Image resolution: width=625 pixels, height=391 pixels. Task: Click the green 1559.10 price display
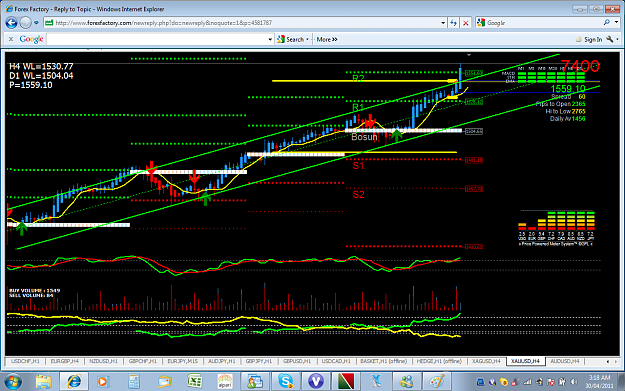pyautogui.click(x=568, y=88)
